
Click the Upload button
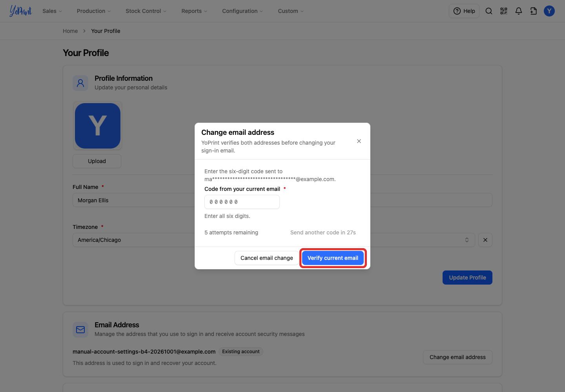[97, 161]
